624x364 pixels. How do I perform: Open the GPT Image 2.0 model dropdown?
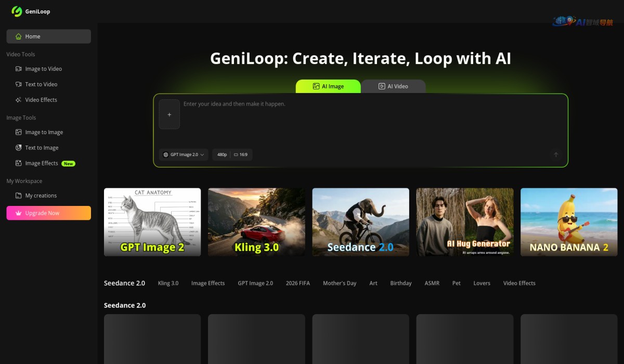click(x=184, y=154)
